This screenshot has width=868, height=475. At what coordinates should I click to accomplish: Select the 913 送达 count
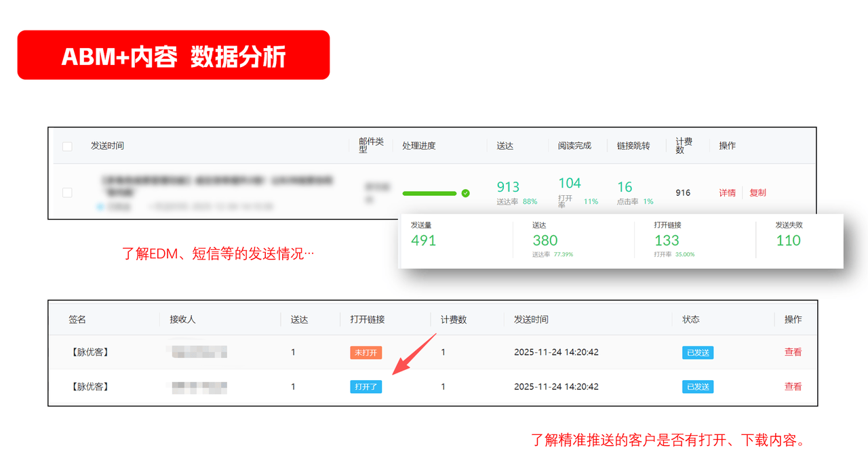pyautogui.click(x=508, y=187)
